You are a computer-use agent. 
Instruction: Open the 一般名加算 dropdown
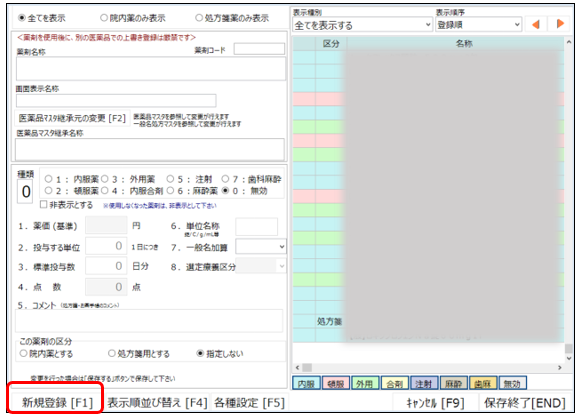(x=261, y=247)
